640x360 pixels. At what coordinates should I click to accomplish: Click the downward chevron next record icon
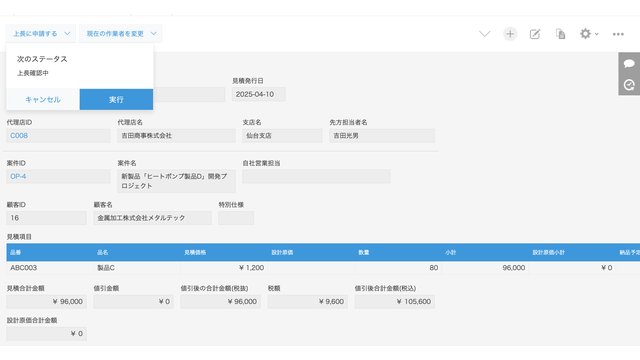484,34
